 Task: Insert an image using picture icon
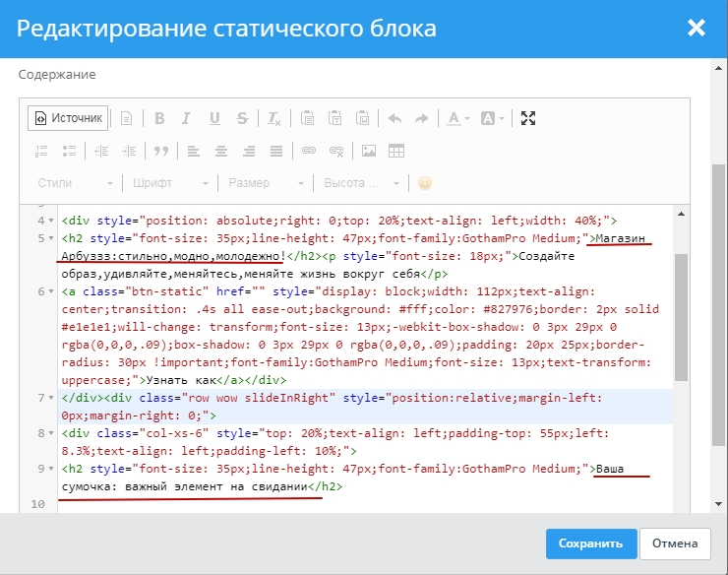[369, 151]
